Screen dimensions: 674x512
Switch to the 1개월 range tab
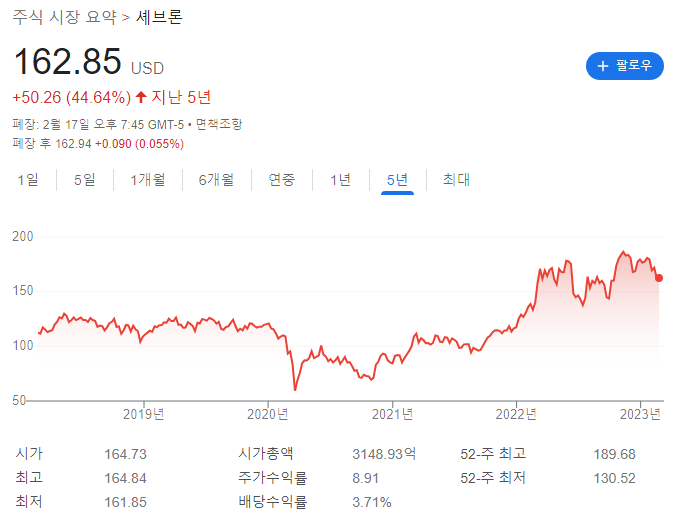click(147, 180)
